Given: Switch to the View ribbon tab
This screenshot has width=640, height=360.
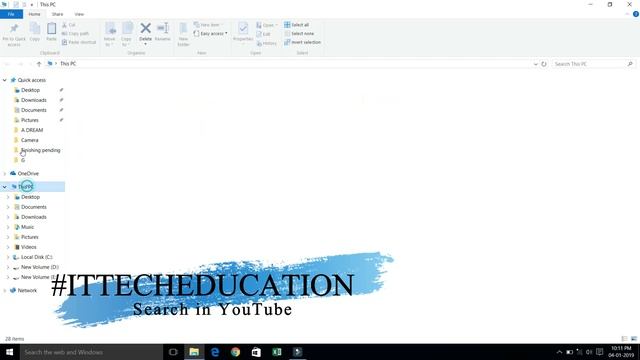Looking at the screenshot, I should 79,14.
